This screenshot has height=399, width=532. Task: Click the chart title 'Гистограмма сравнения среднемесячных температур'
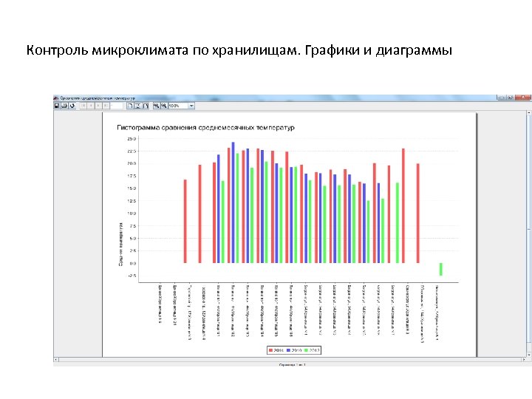click(x=205, y=128)
